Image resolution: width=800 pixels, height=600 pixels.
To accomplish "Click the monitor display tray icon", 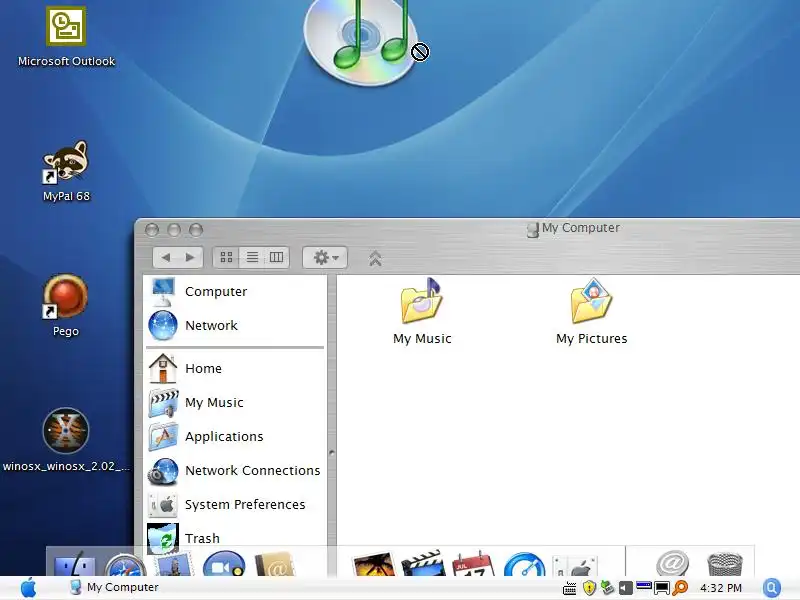I will tap(662, 588).
